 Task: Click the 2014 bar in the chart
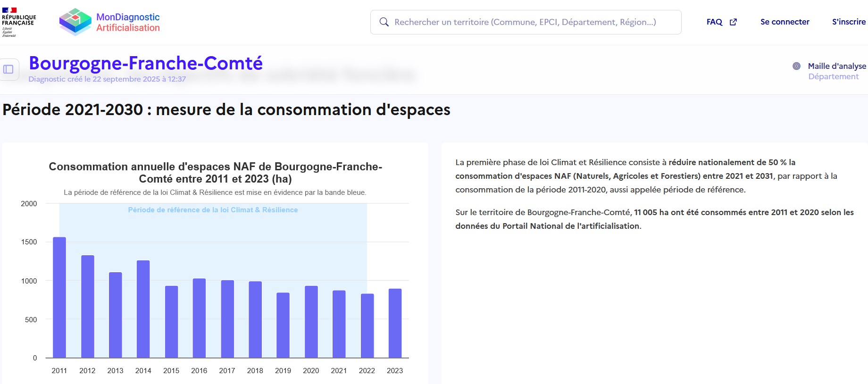[143, 309]
